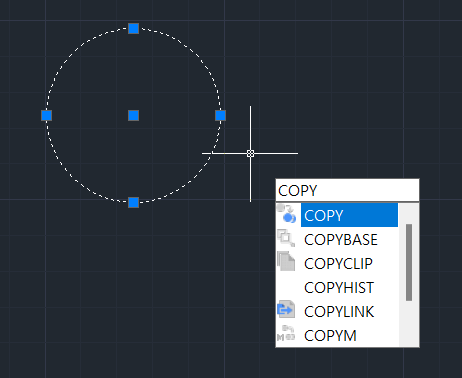Click the COPYBASE command icon

[286, 238]
